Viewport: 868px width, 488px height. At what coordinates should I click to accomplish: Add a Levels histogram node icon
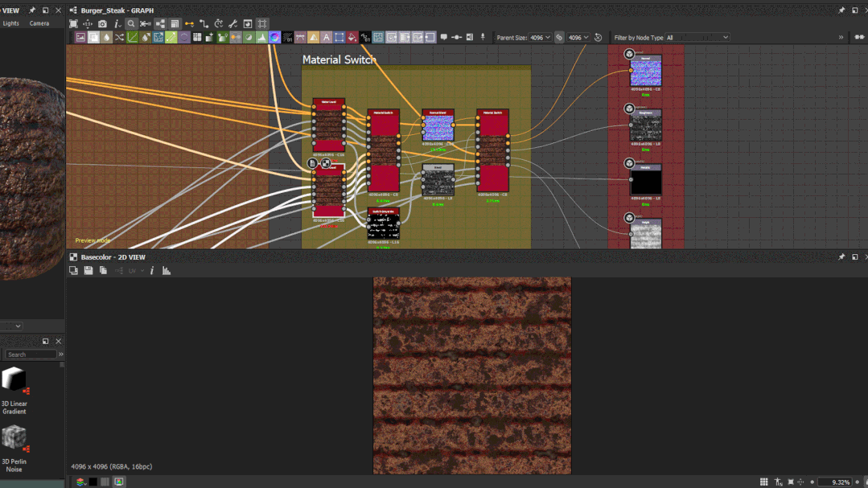[x=261, y=38]
